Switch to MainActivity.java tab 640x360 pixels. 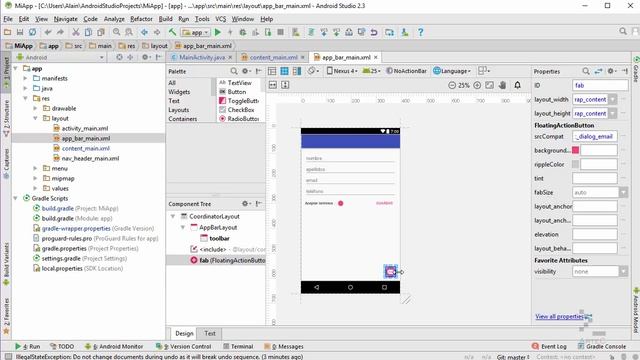[202, 58]
